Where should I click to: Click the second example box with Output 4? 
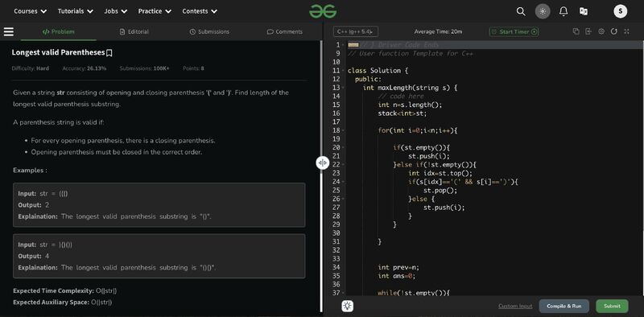pos(159,256)
